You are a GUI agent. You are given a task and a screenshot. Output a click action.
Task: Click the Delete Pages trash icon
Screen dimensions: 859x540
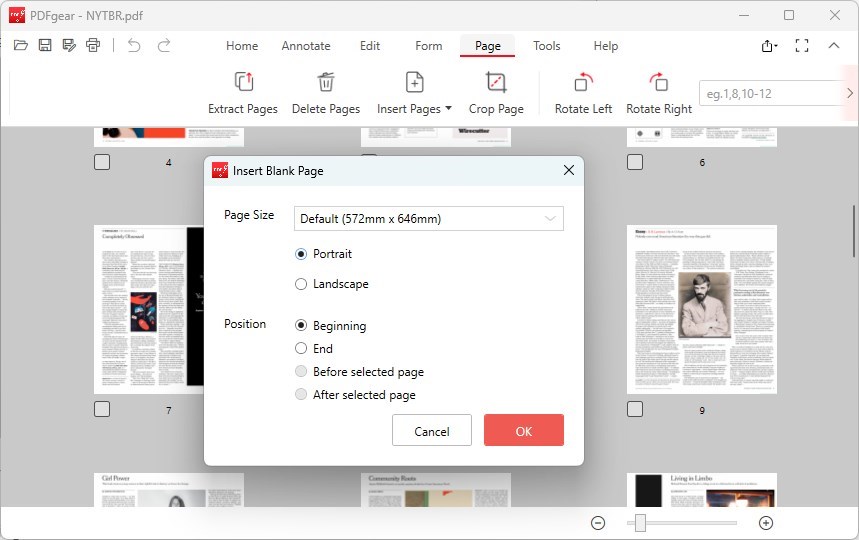click(326, 82)
